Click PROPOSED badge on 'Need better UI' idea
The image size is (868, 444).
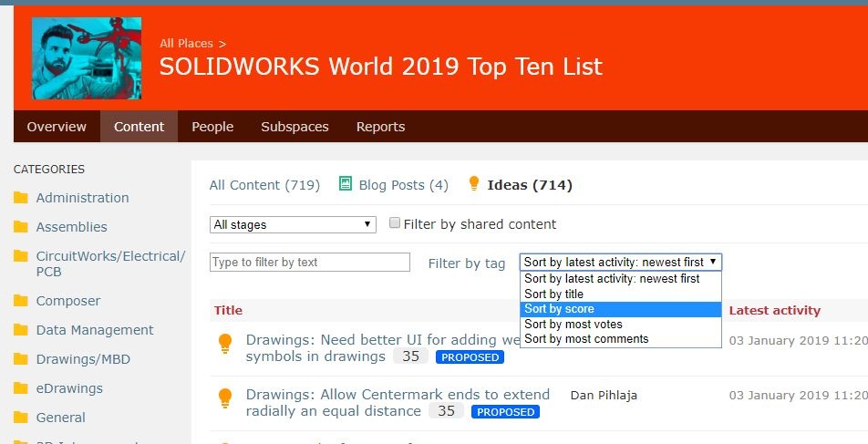click(470, 357)
